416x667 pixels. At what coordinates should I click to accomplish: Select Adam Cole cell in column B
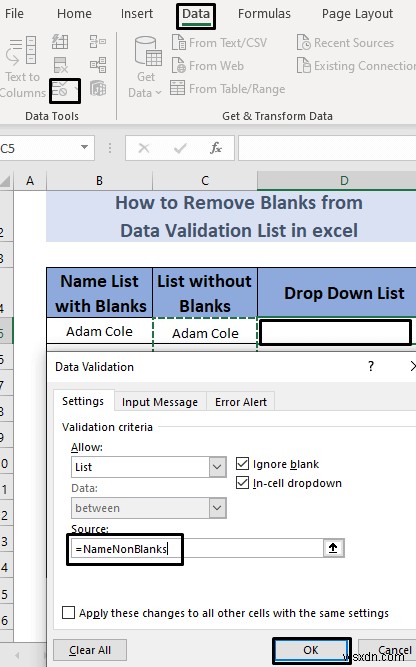100,331
